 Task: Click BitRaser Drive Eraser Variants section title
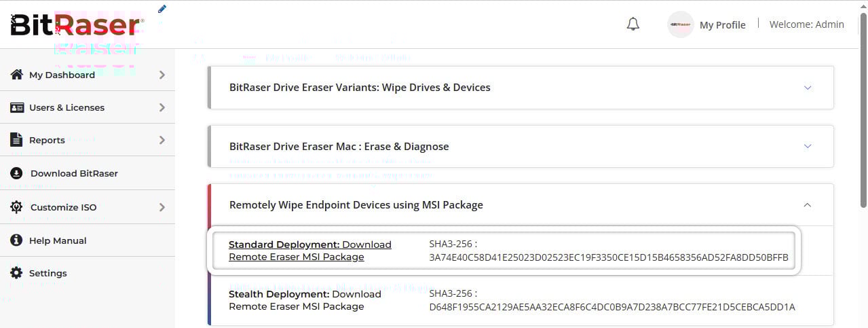[360, 88]
